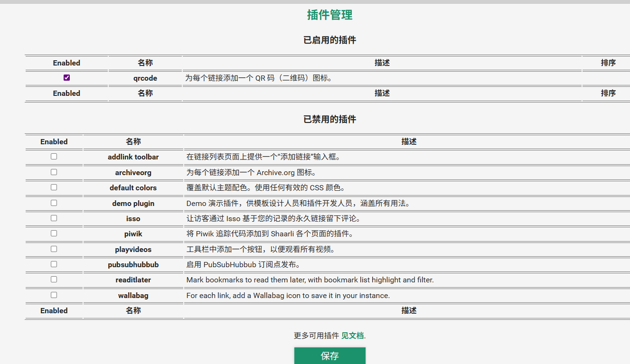Check the pubsubhubbub plugin checkbox
The image size is (630, 364).
click(x=54, y=264)
